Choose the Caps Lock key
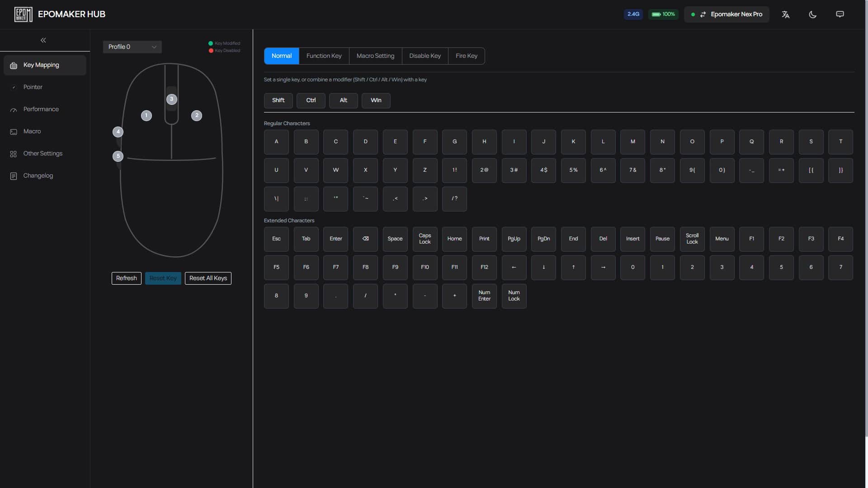Screen dimensions: 868x488 click(x=425, y=239)
